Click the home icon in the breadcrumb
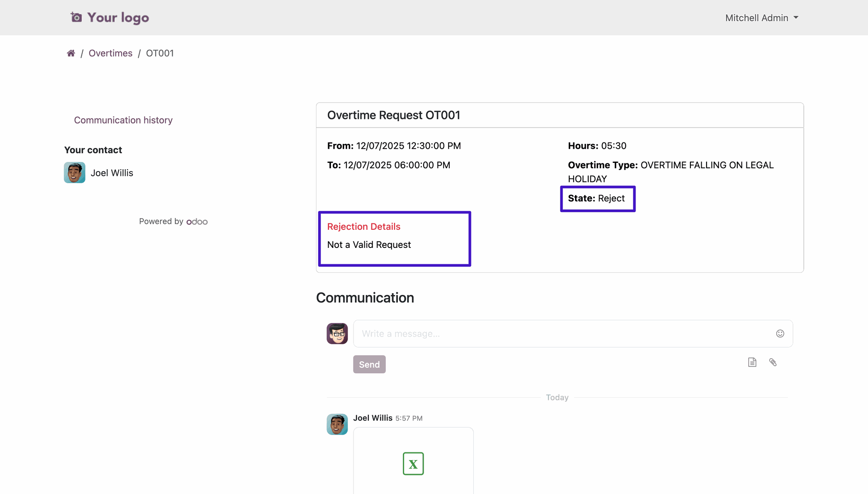This screenshot has height=494, width=868. click(x=71, y=53)
